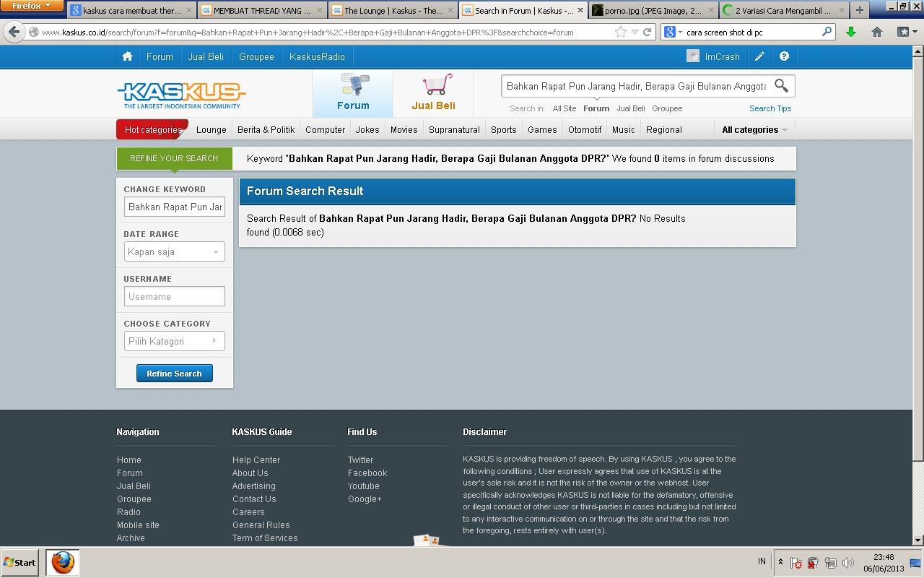Open the Computer category
Viewport: 924px width, 578px height.
[x=325, y=130]
